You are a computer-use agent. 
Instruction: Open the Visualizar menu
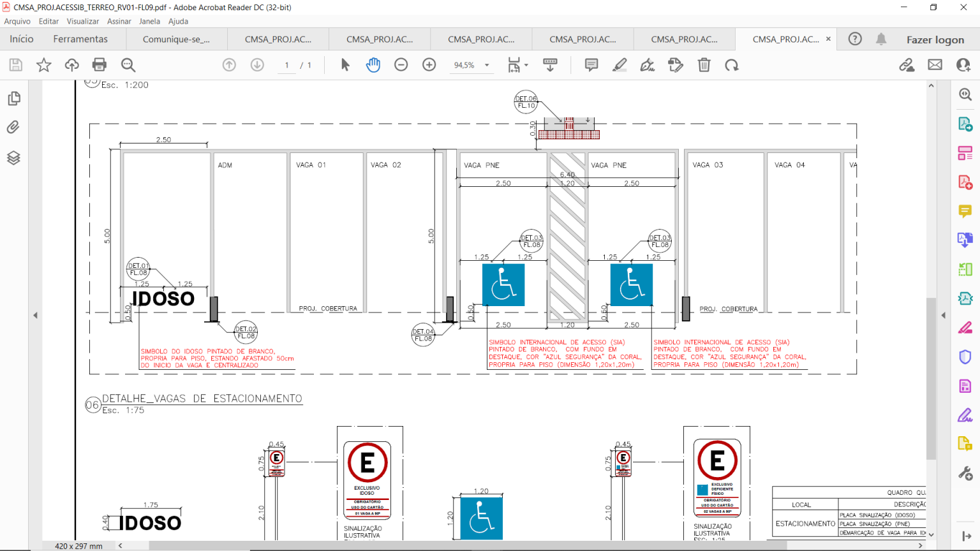[x=83, y=21]
